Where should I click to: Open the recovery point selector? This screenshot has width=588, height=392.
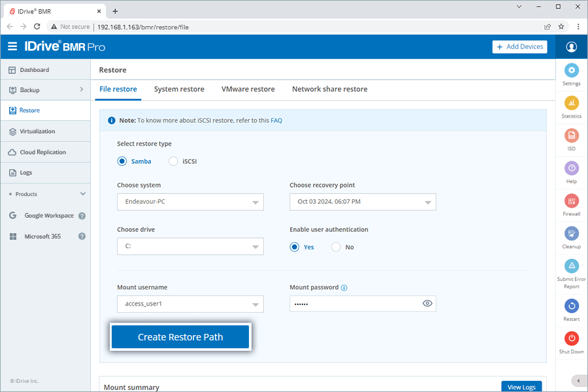coord(363,202)
